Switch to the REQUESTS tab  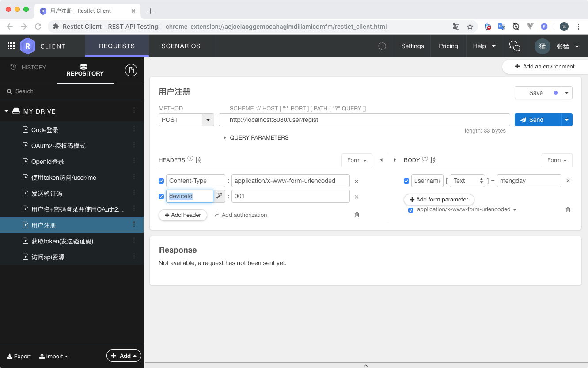point(117,46)
